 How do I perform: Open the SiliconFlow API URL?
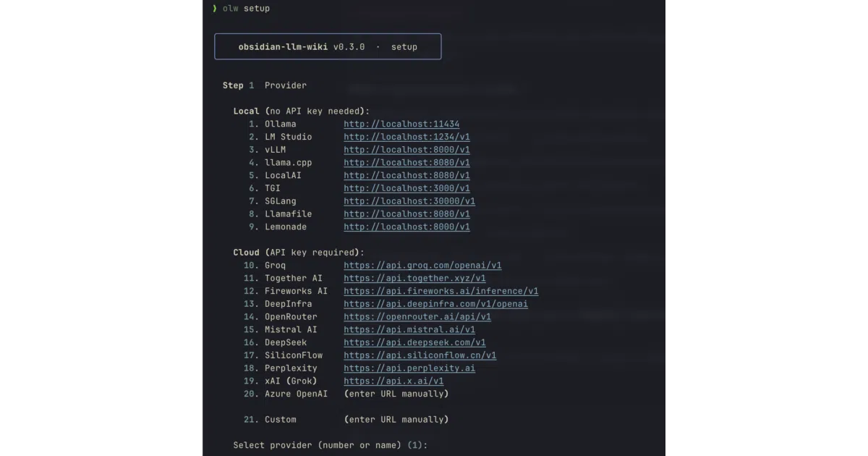(420, 355)
